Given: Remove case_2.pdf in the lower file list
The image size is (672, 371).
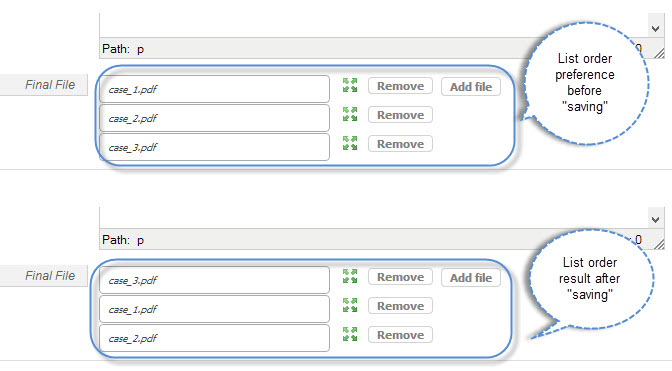Looking at the screenshot, I should point(400,335).
